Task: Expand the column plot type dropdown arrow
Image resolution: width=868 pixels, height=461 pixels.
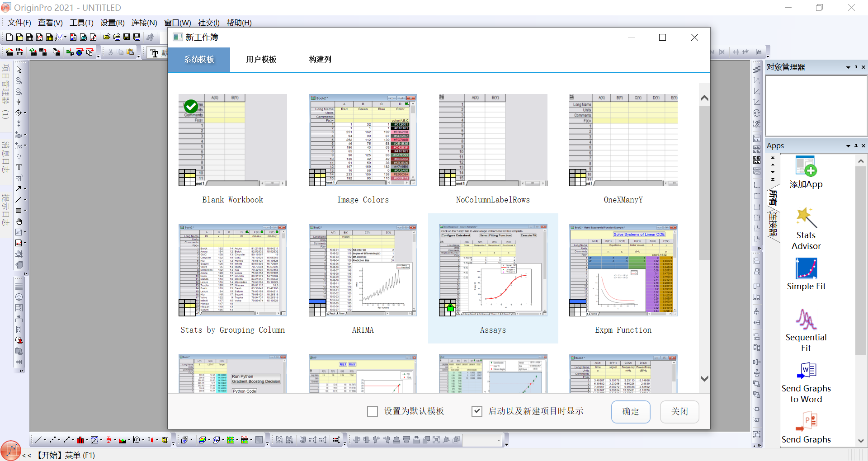Action: click(87, 440)
